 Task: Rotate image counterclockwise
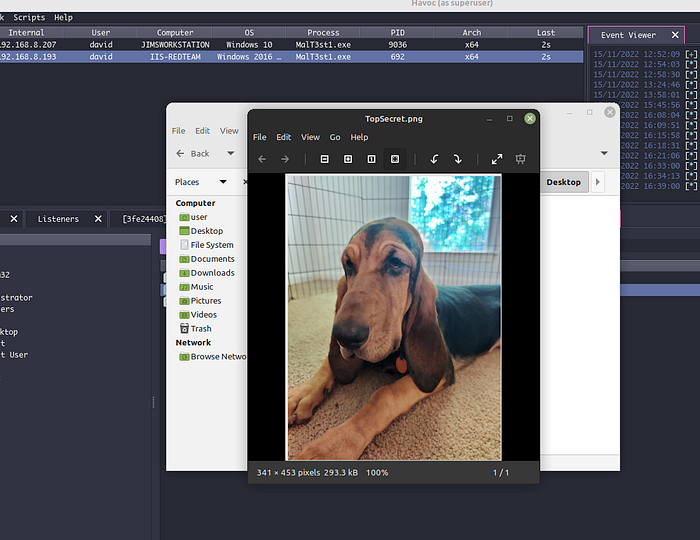point(434,159)
